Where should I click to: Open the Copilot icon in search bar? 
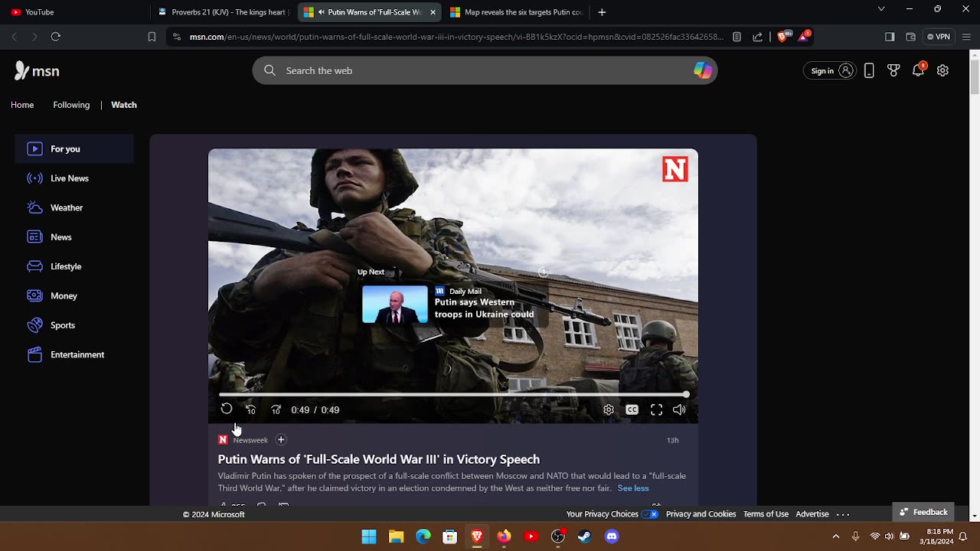702,70
